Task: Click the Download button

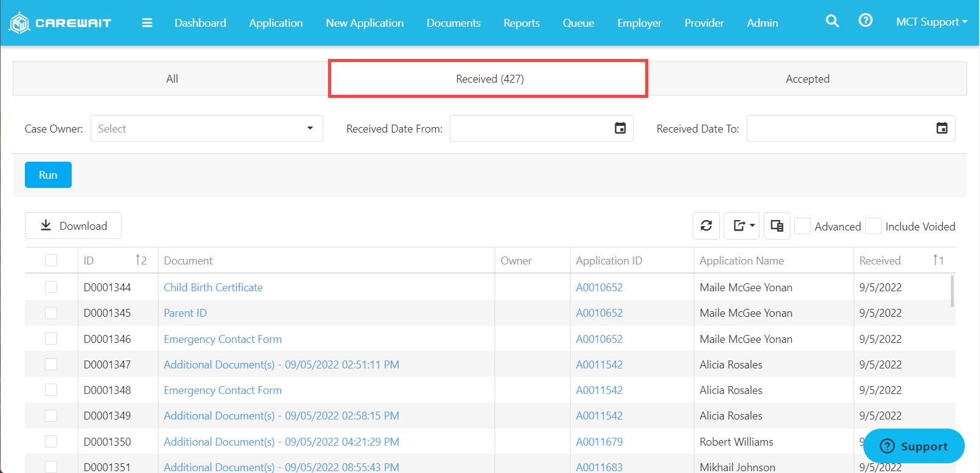Action: (73, 226)
